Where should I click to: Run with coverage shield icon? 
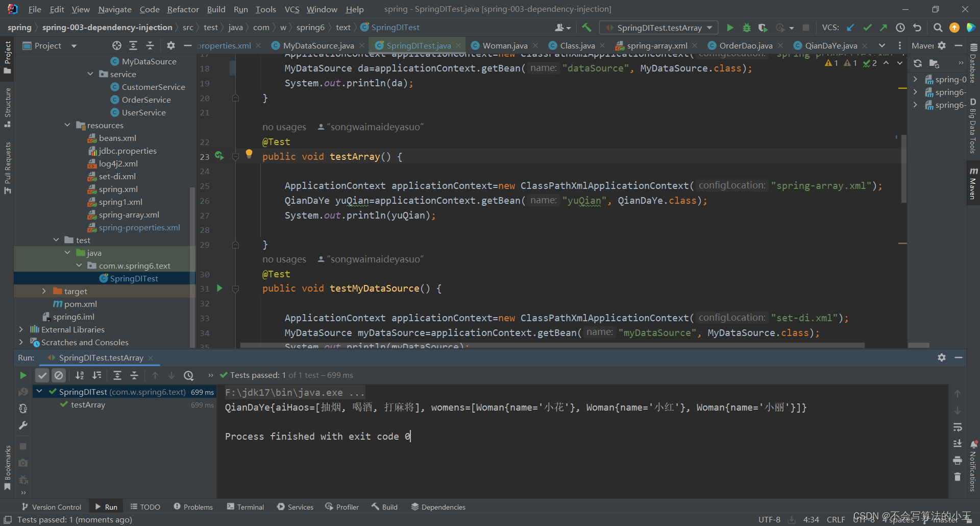point(763,28)
